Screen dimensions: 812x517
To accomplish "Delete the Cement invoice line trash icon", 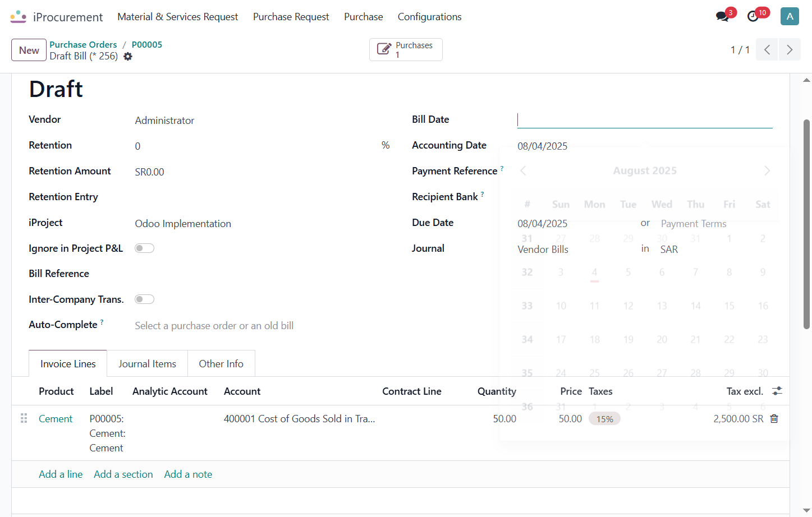I will coord(774,419).
